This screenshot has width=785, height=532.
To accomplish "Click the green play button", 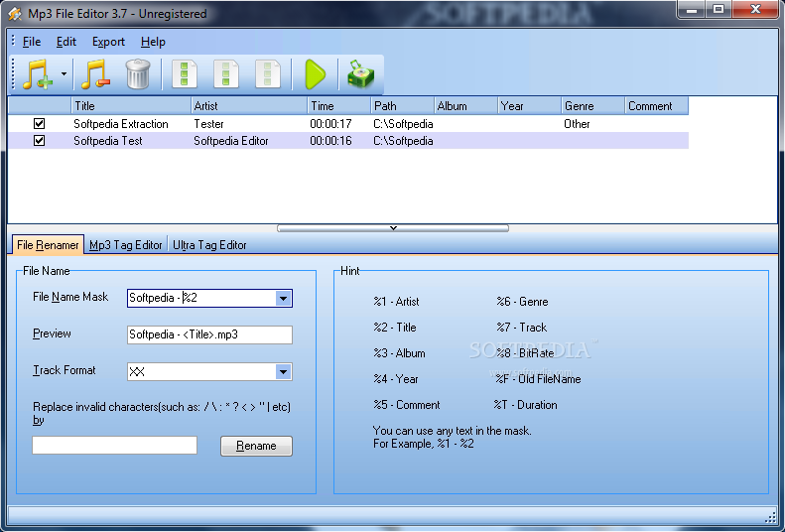I will pos(316,74).
